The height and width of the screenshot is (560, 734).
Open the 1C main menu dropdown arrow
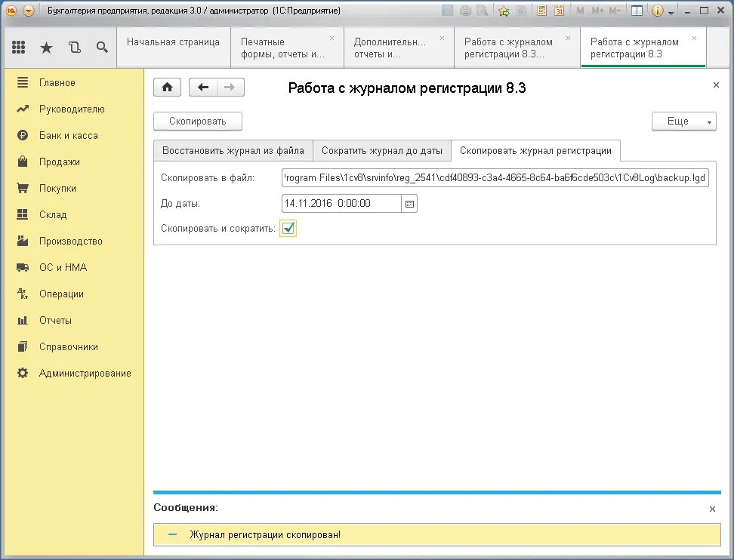pyautogui.click(x=29, y=11)
